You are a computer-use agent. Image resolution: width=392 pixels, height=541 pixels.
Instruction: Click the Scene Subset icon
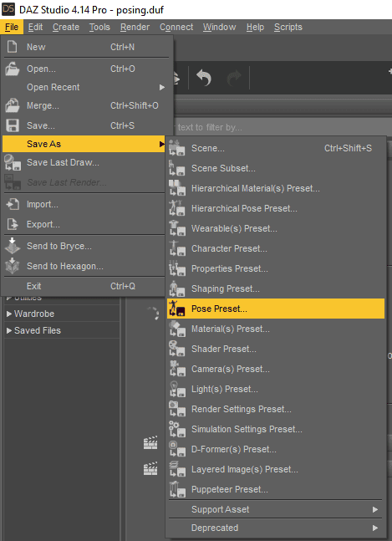point(177,168)
